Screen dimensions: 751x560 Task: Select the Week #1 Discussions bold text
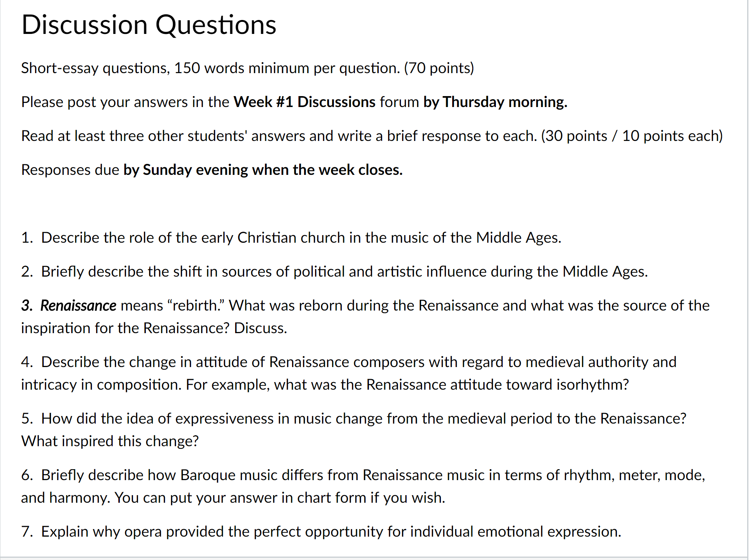(x=304, y=102)
